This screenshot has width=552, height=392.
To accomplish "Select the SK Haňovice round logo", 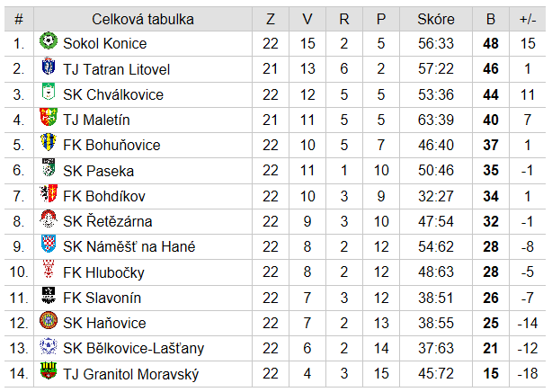I will pos(49,320).
